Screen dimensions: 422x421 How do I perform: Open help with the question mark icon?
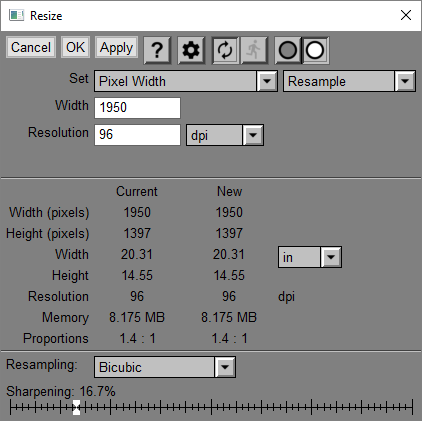click(157, 50)
